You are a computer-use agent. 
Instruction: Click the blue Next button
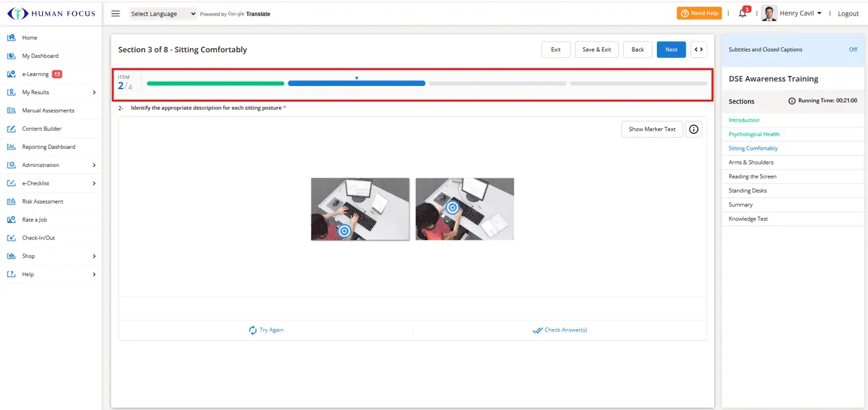[x=671, y=50]
